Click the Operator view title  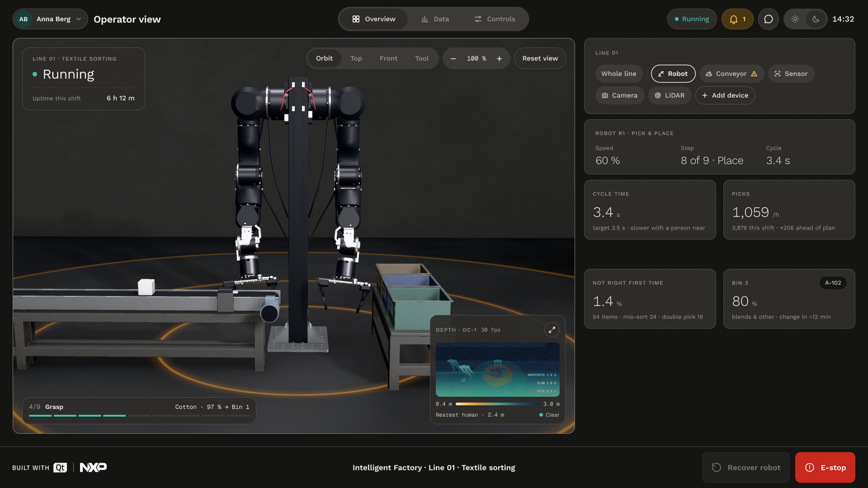pyautogui.click(x=127, y=19)
